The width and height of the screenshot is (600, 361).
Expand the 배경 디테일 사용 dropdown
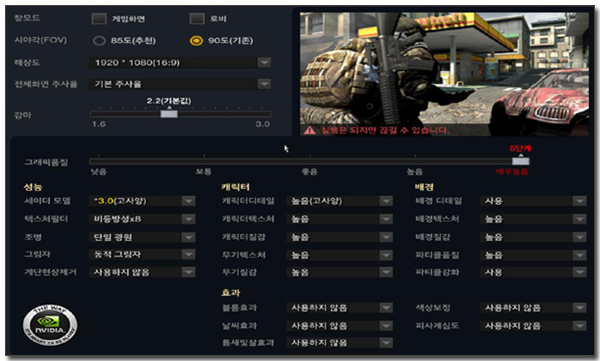[533, 201]
